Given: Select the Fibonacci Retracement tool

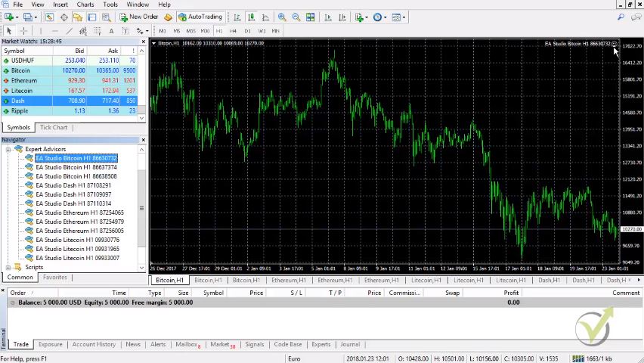Looking at the screenshot, I should tap(98, 31).
